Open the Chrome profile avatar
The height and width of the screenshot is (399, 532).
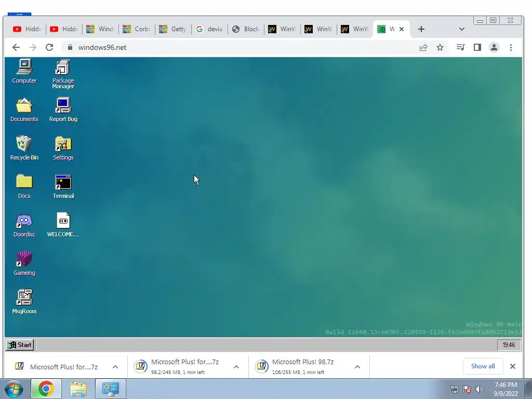coord(494,47)
